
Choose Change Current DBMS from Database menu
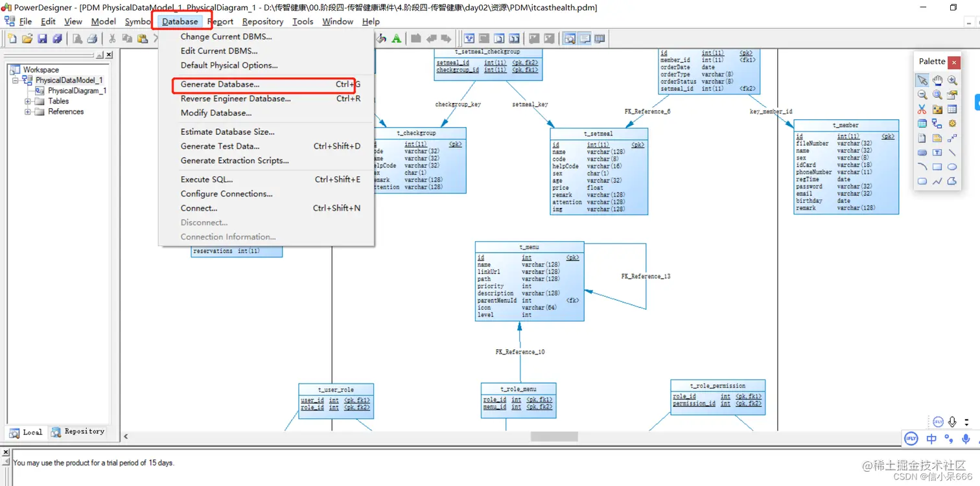266,36
